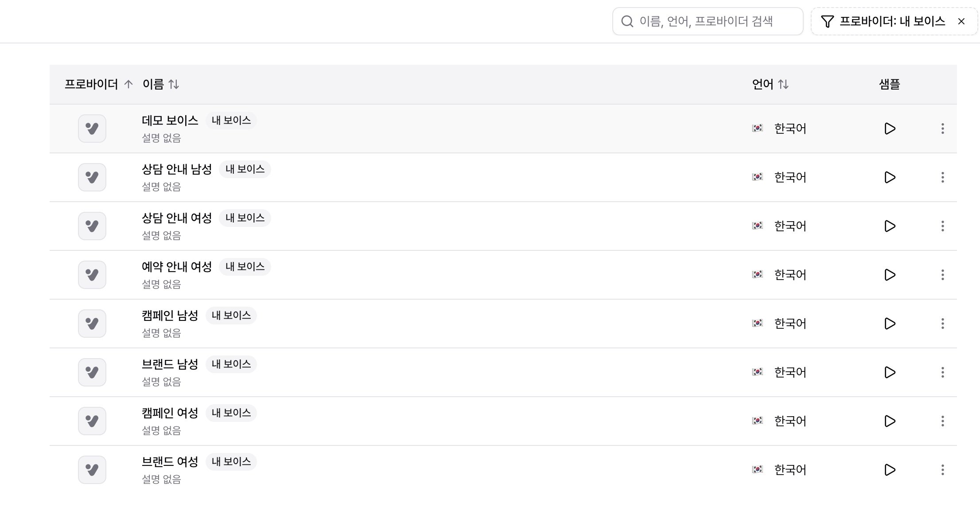980x523 pixels.
Task: Open more options for 상담 안내 여성
Action: coord(943,226)
